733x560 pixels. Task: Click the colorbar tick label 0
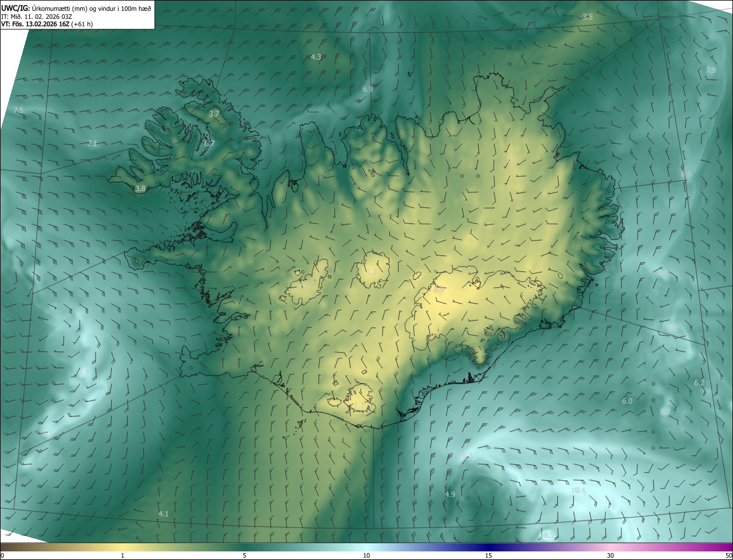(2, 555)
